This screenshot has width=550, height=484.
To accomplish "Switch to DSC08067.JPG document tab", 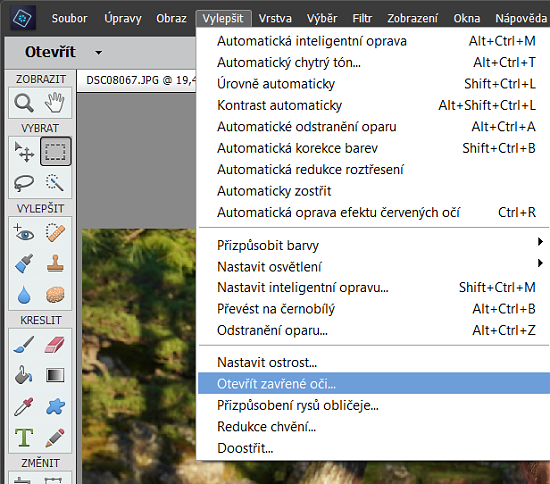I will coord(137,80).
